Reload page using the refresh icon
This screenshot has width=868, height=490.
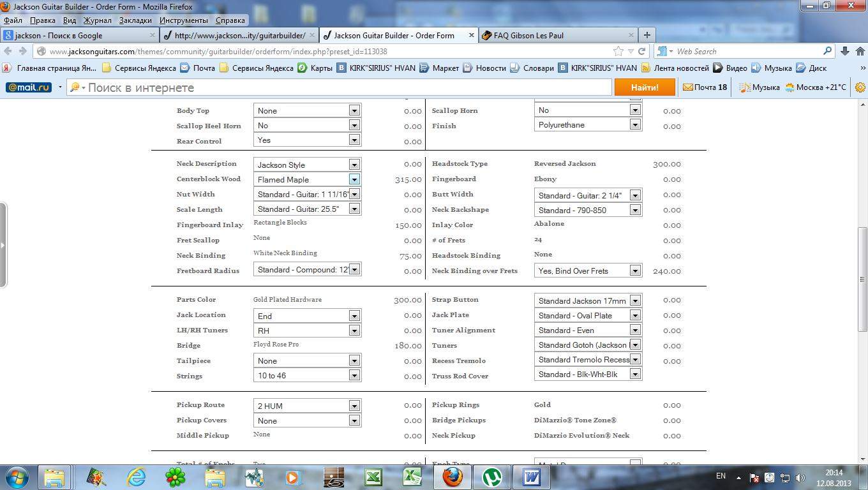point(642,51)
